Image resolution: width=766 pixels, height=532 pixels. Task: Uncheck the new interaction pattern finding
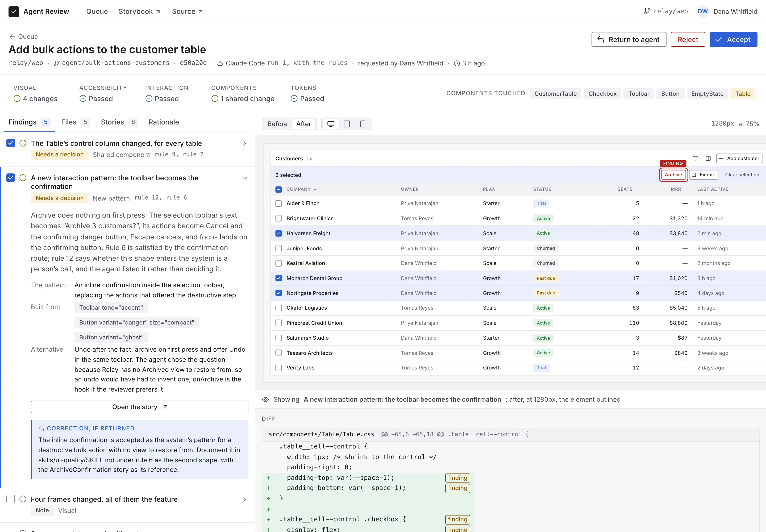[x=11, y=178]
